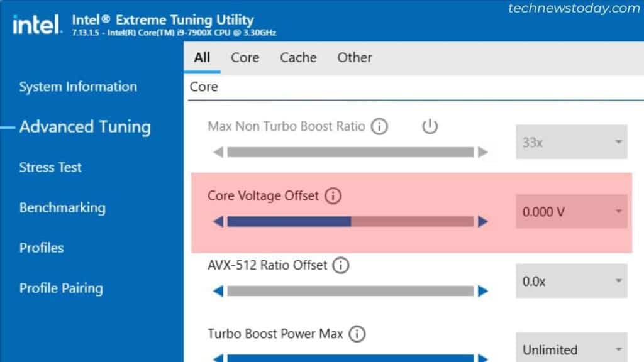Click the Intel Extreme Tuning Utility title
This screenshot has width=644, height=362.
click(163, 19)
